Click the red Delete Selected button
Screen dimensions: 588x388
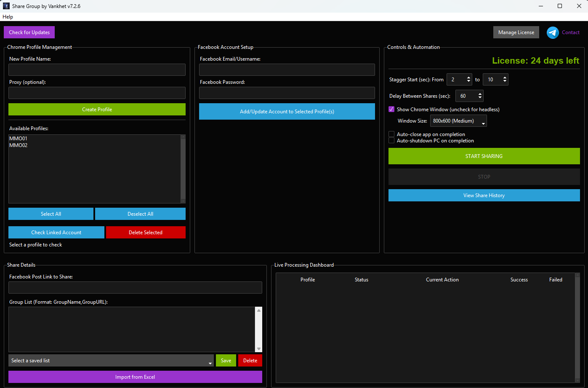pos(146,233)
